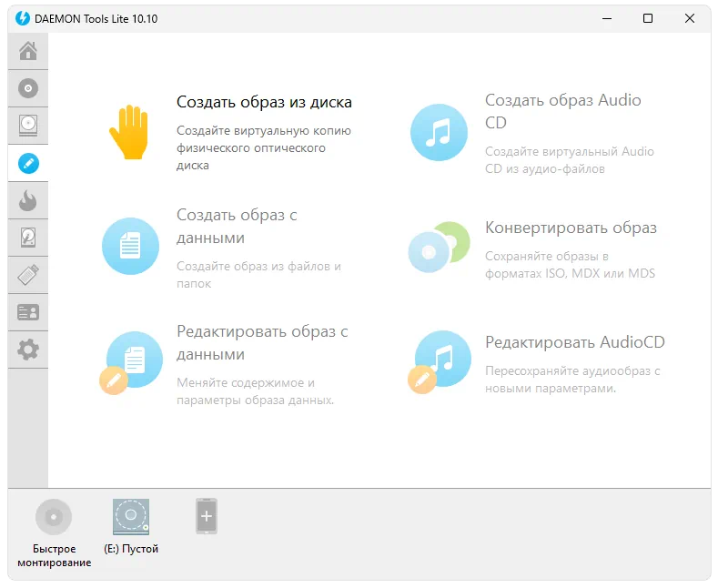The width and height of the screenshot is (718, 588).
Task: Open 'Создать образ из диска'
Action: [264, 102]
